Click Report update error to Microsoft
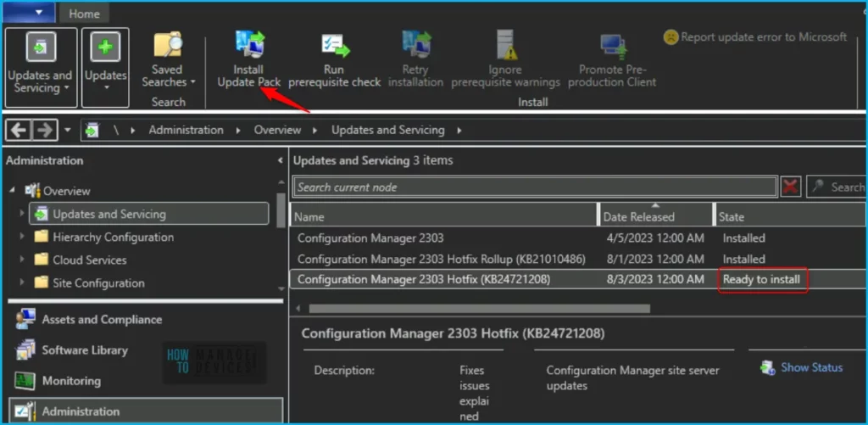Image resolution: width=868 pixels, height=425 pixels. [755, 37]
